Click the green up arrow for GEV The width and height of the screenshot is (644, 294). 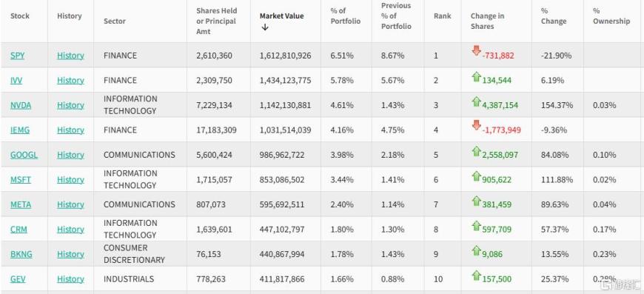[x=476, y=275]
